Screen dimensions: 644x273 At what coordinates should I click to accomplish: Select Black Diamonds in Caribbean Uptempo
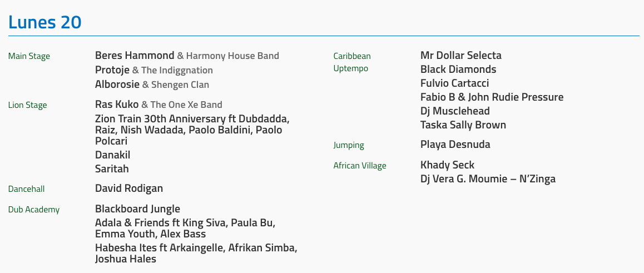point(458,70)
